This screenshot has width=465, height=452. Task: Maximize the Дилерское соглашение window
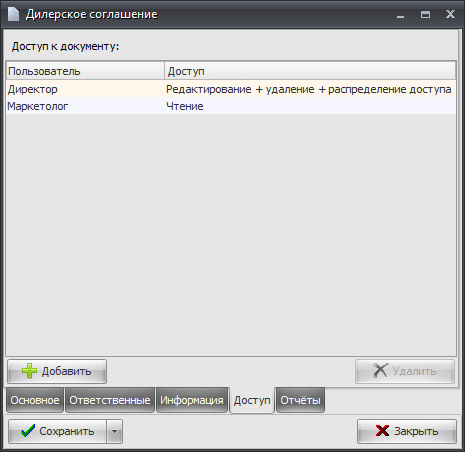click(x=425, y=14)
